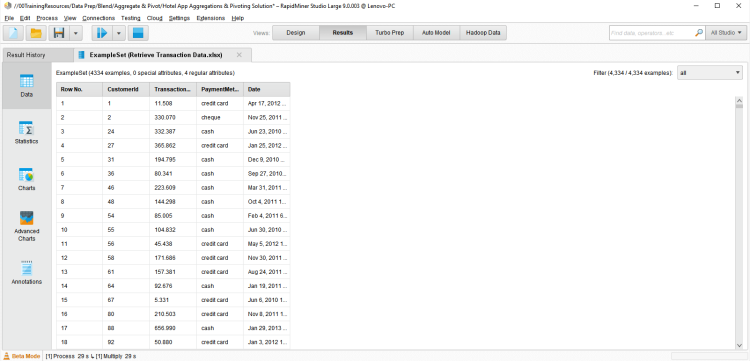
Task: Open the Testing menu
Action: click(131, 18)
